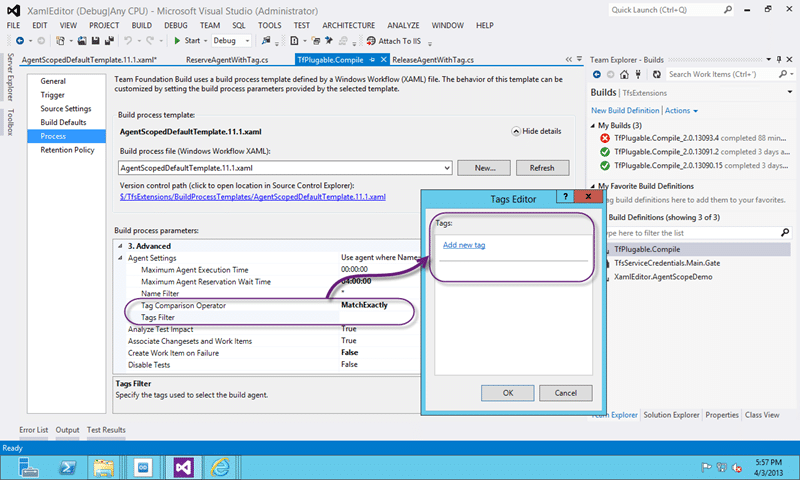This screenshot has width=800, height=480.
Task: Select the Trigger page
Action: click(x=53, y=95)
